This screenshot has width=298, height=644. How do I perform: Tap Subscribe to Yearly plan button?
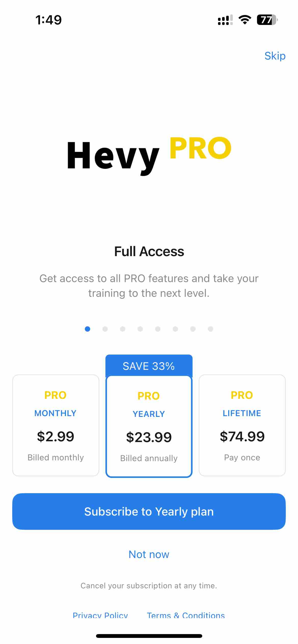[x=149, y=511]
